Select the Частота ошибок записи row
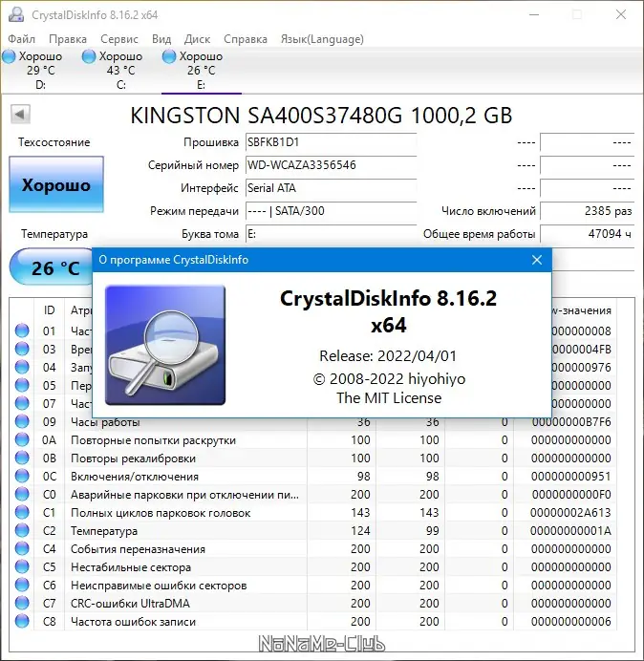The width and height of the screenshot is (644, 661). [313, 621]
